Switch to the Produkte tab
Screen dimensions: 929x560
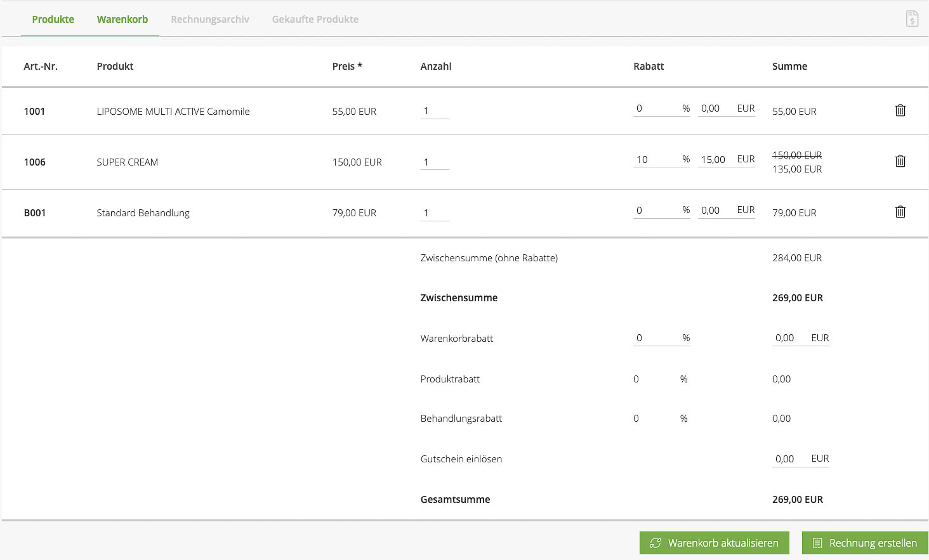pyautogui.click(x=53, y=19)
